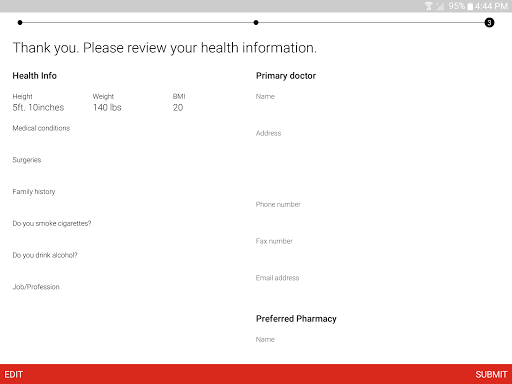Image resolution: width=512 pixels, height=384 pixels.
Task: Click the Wi-Fi icon in status bar
Action: tap(429, 6)
